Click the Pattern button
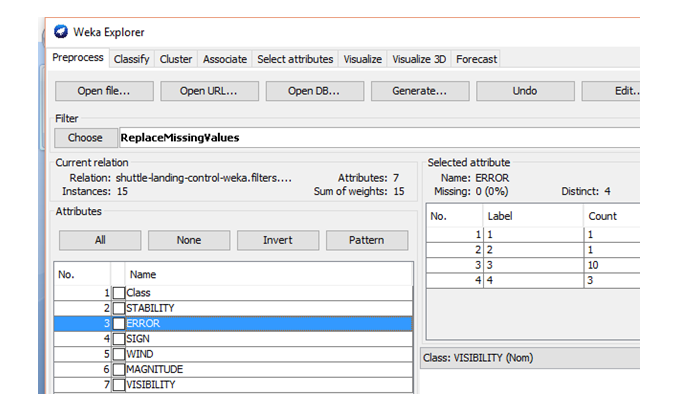The image size is (696, 400). (x=367, y=240)
